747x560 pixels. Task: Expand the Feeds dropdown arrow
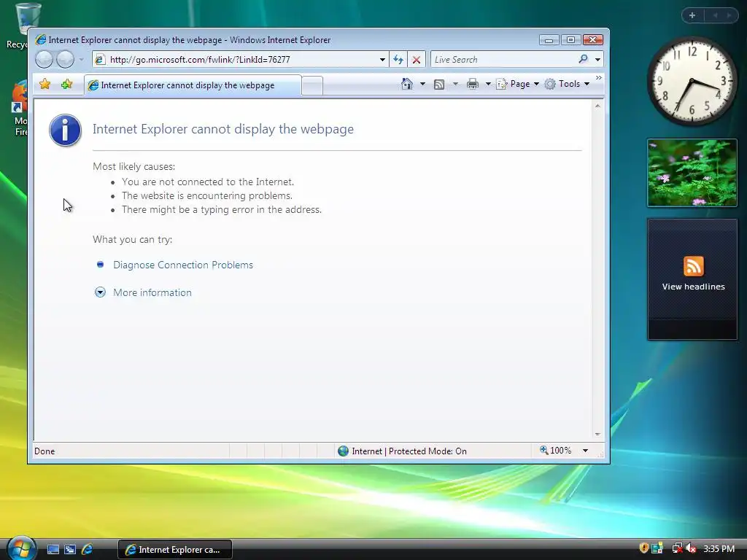coord(455,84)
